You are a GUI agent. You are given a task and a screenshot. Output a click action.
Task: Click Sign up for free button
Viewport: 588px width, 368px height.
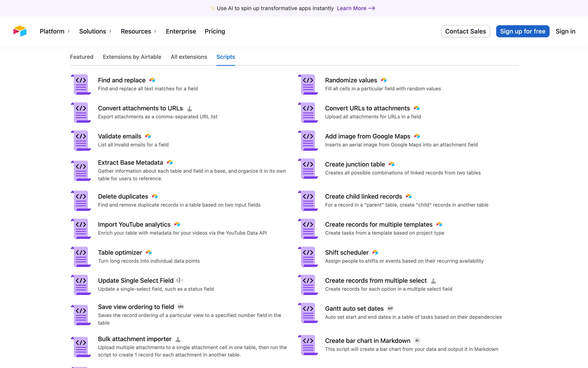point(522,31)
